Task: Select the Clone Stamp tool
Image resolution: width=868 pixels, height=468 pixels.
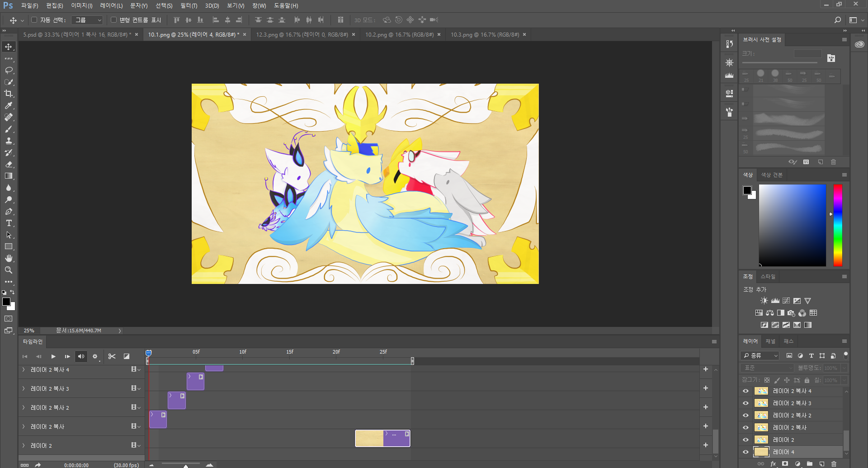Action: 9,141
